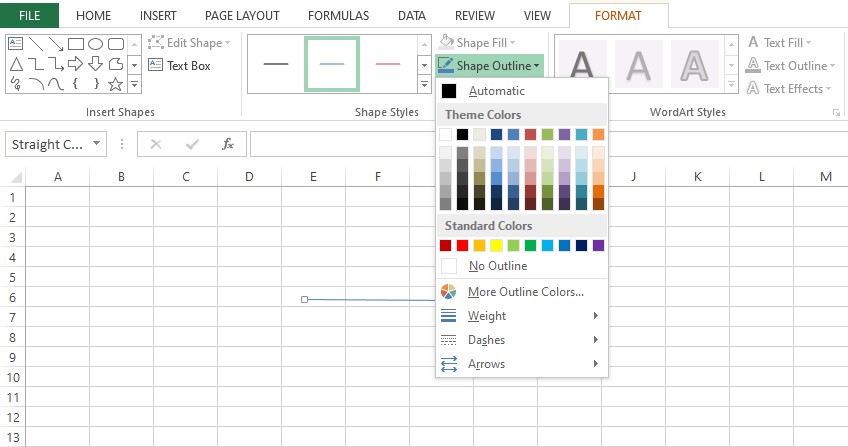Choose Automatic outline color
Screen dimensions: 848x447
(x=522, y=91)
